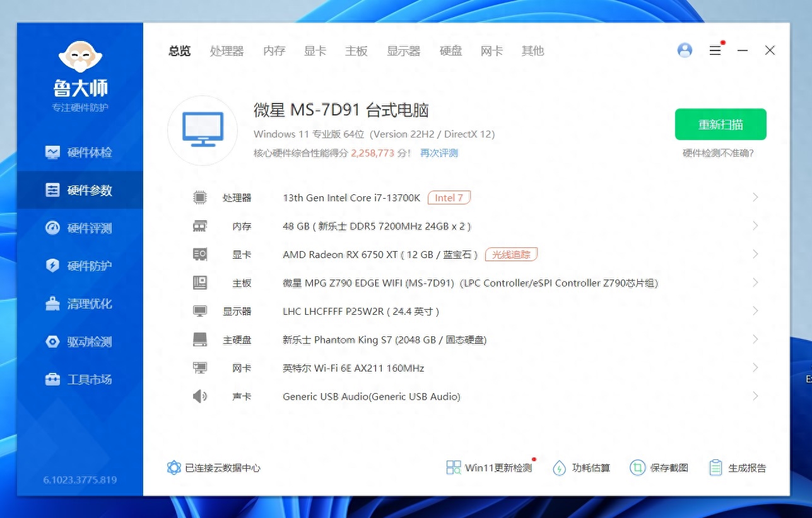Click the 处理器 CPU chip icon
Viewport: 812px width, 518px height.
click(x=200, y=197)
